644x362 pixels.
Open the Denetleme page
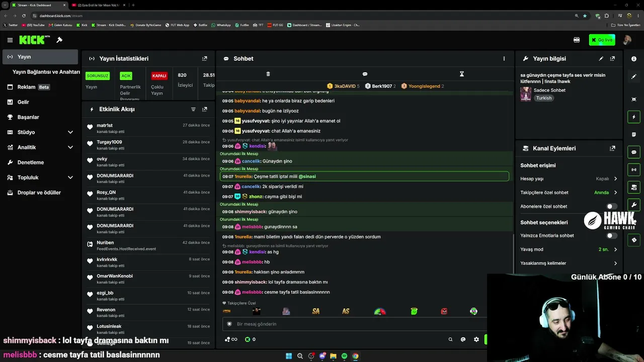pyautogui.click(x=41, y=162)
